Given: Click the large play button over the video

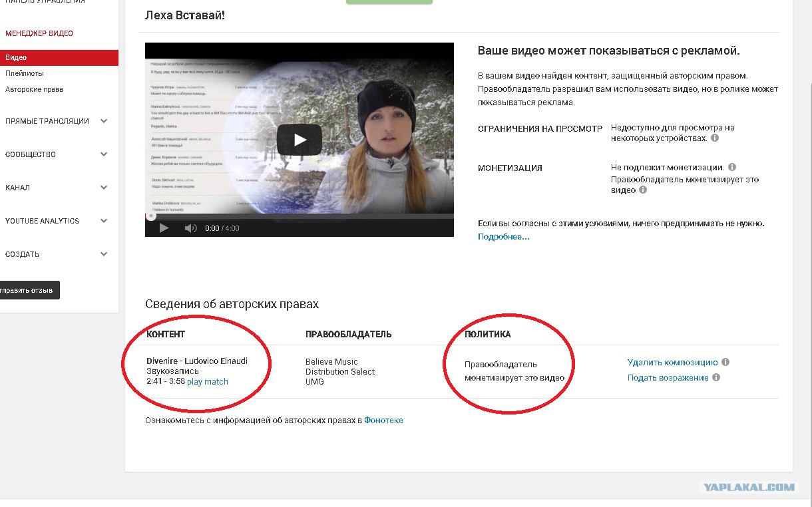Looking at the screenshot, I should (x=300, y=140).
